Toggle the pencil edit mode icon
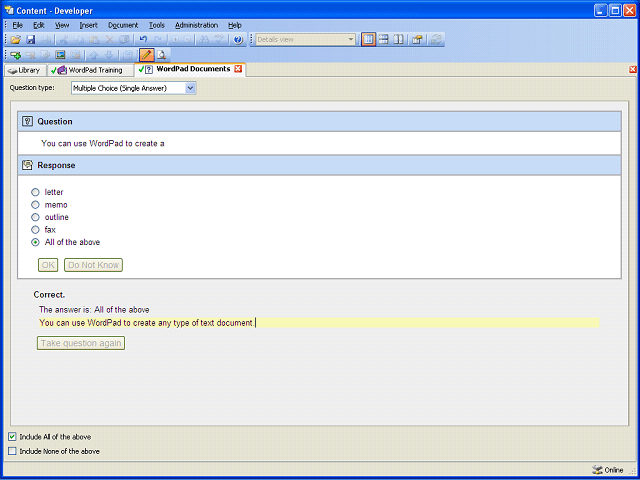Screen dimensions: 640x480 pos(147,55)
